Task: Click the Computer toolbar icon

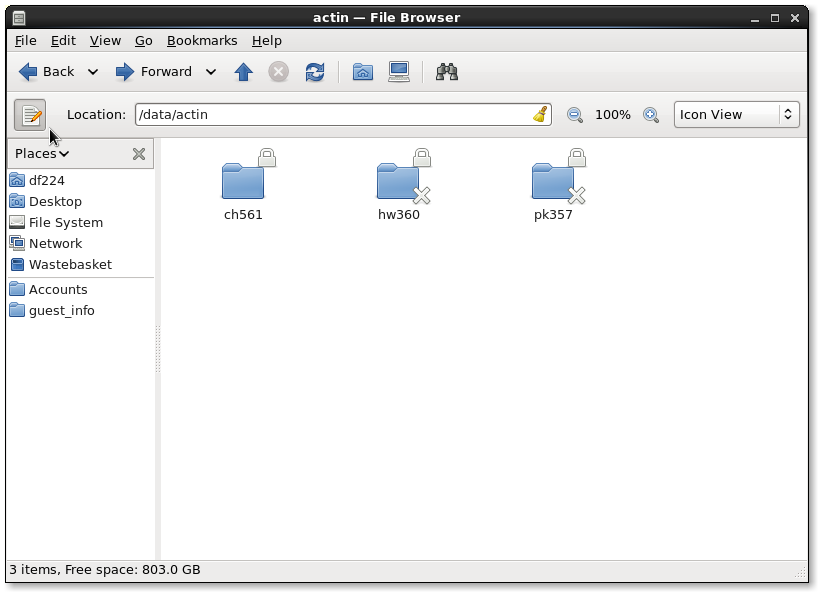Action: click(x=399, y=72)
